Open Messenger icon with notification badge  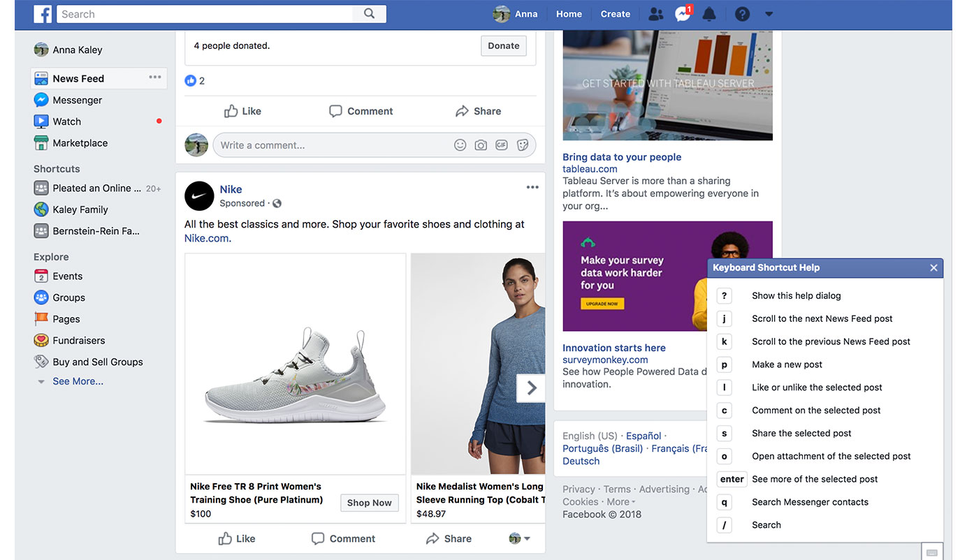pyautogui.click(x=683, y=13)
